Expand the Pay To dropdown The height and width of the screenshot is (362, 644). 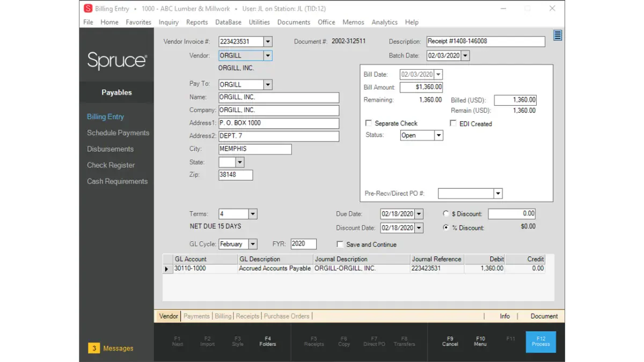[x=268, y=85]
